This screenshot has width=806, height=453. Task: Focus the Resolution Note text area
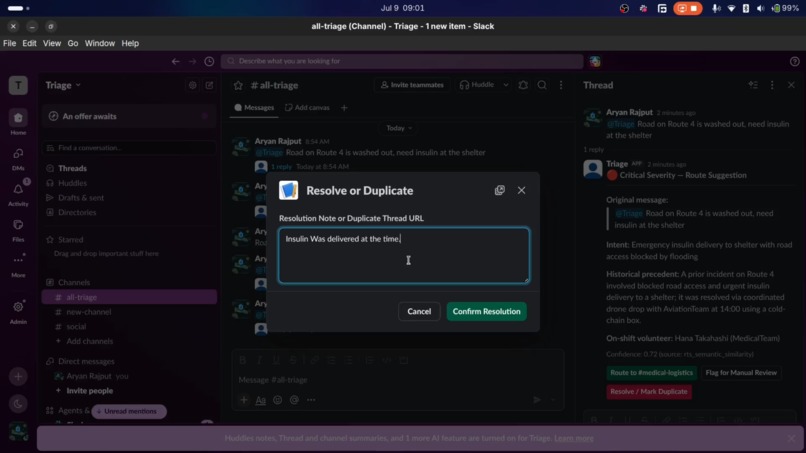coord(404,256)
